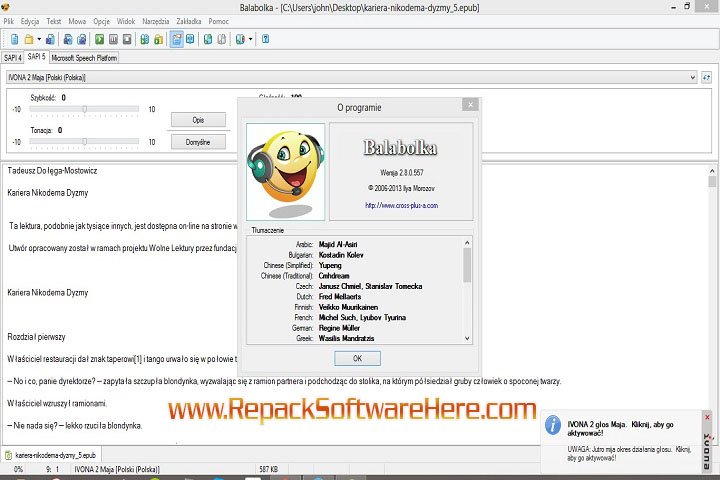Click OK in the O programie dialog
Image resolution: width=720 pixels, height=480 pixels.
357,358
